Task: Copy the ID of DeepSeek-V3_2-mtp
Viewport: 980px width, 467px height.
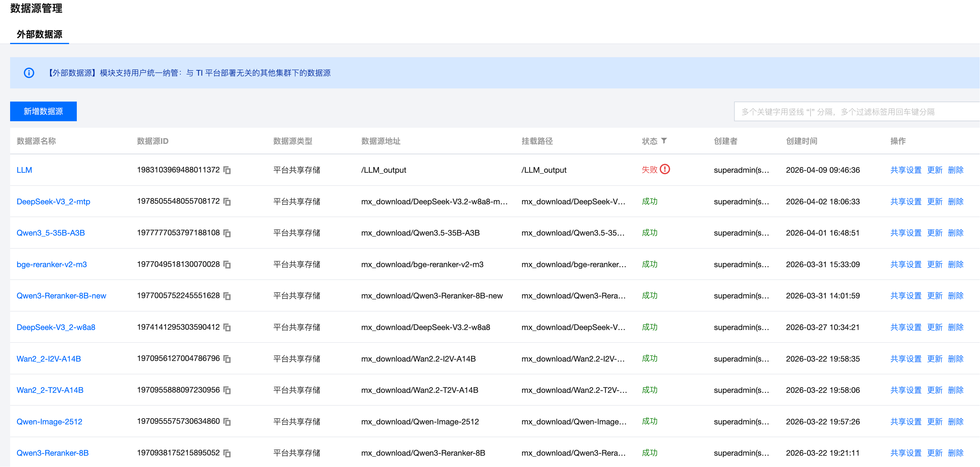Action: [x=227, y=202]
